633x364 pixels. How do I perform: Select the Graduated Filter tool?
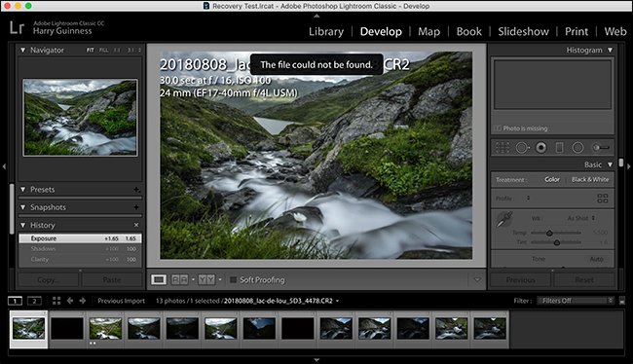pos(560,148)
